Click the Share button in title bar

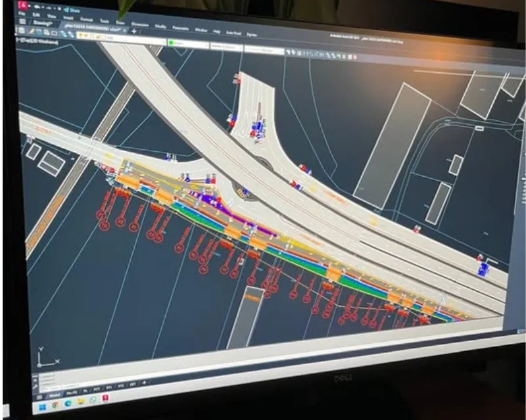[x=73, y=10]
